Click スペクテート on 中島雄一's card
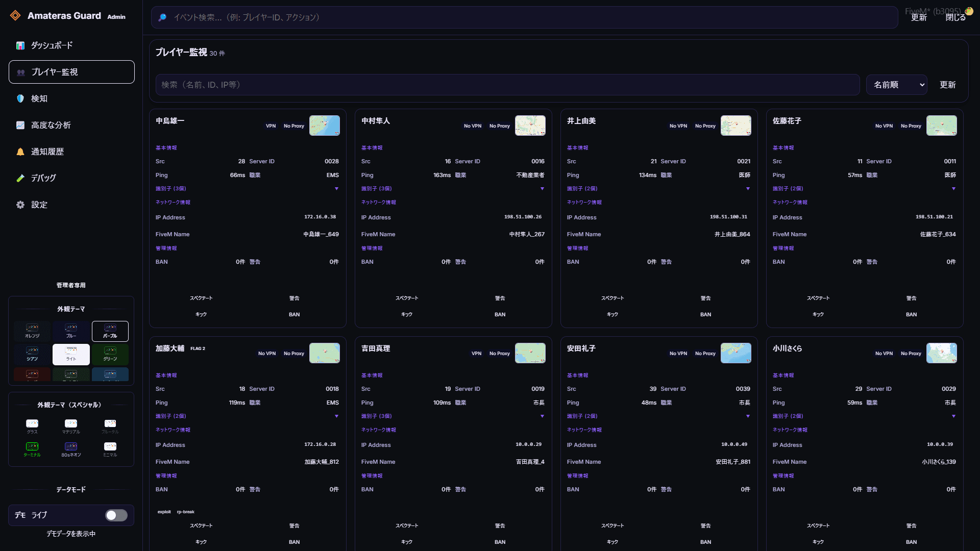The width and height of the screenshot is (980, 551). 201,298
